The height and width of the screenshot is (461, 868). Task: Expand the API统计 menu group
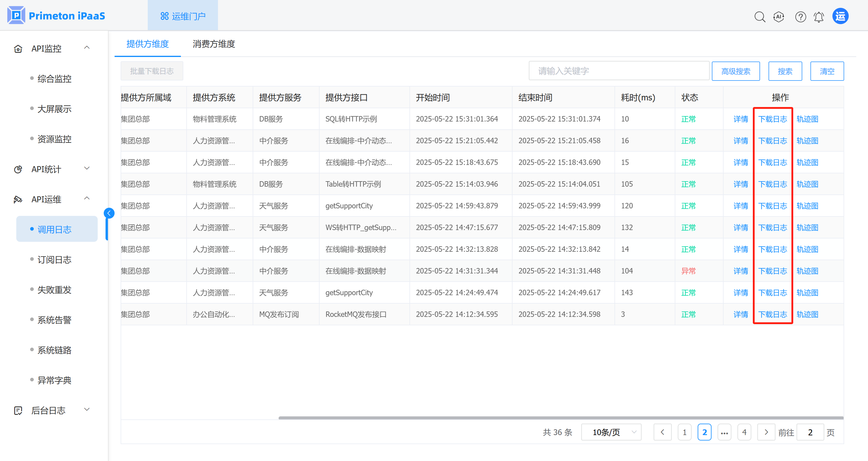pos(87,169)
